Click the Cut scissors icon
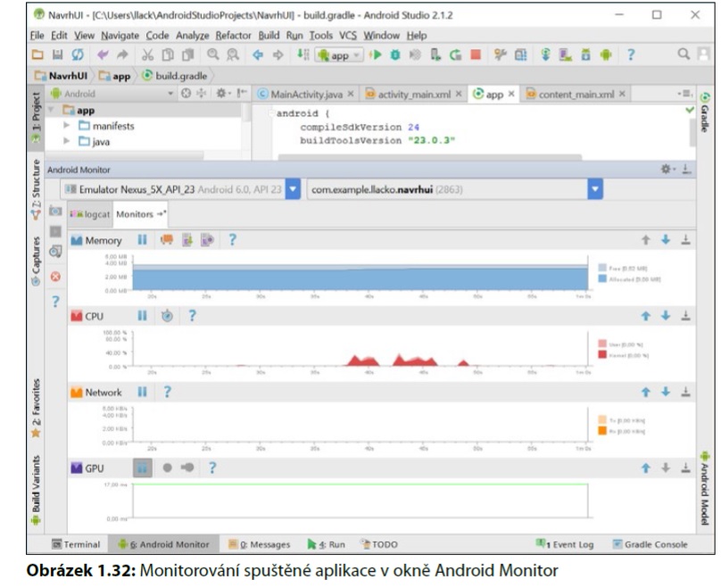 tap(147, 54)
